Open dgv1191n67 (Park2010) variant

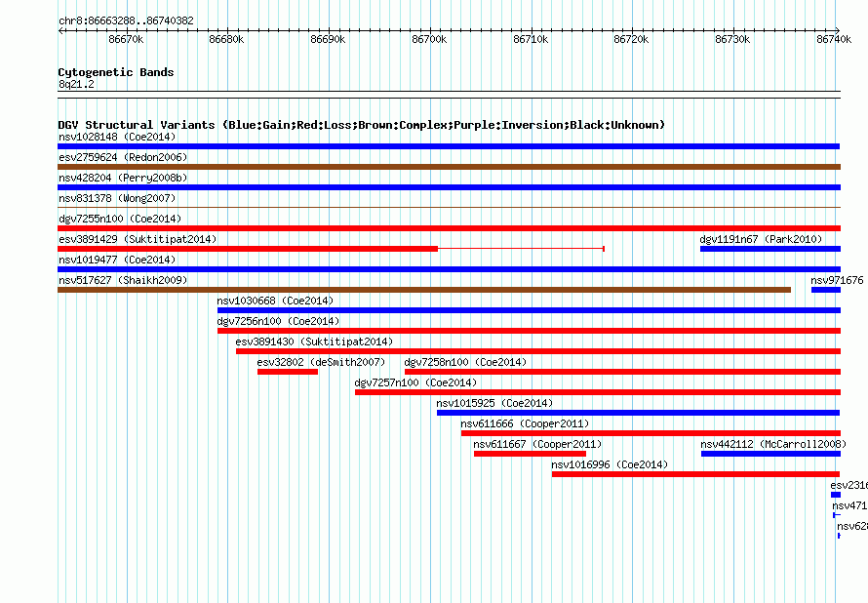(x=761, y=239)
